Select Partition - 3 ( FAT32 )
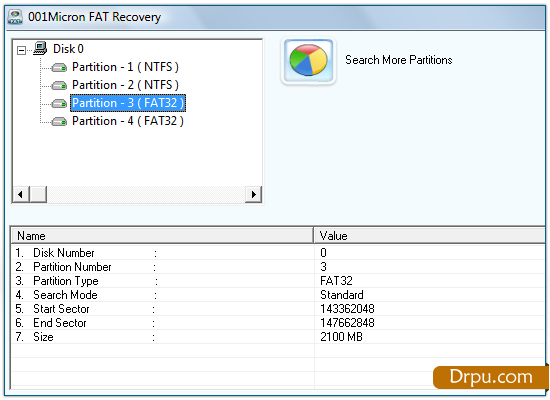550x400 pixels. (128, 103)
